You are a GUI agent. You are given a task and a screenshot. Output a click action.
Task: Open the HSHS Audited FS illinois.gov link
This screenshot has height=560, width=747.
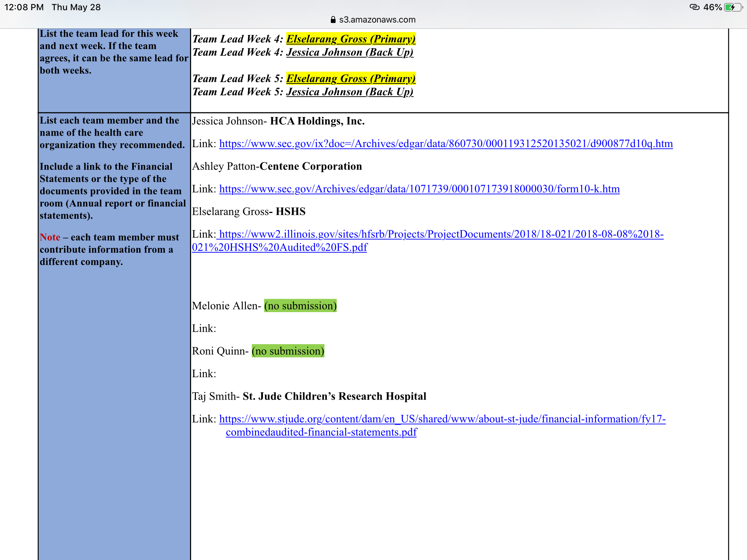427,241
